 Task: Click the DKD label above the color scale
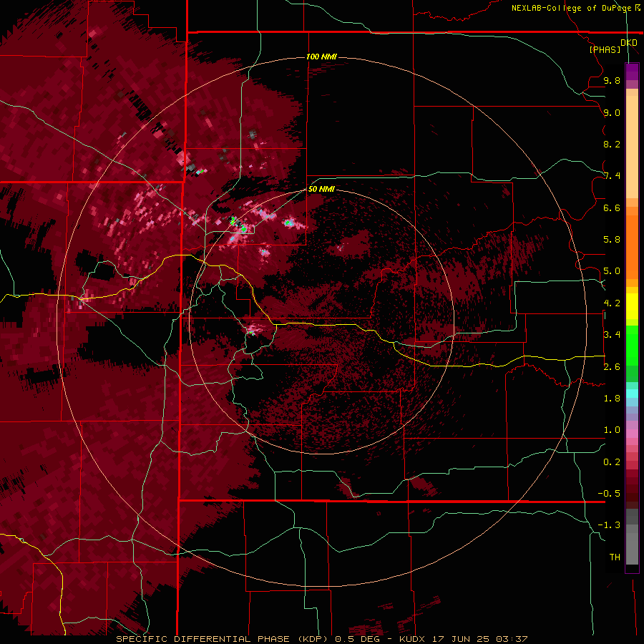click(x=629, y=42)
